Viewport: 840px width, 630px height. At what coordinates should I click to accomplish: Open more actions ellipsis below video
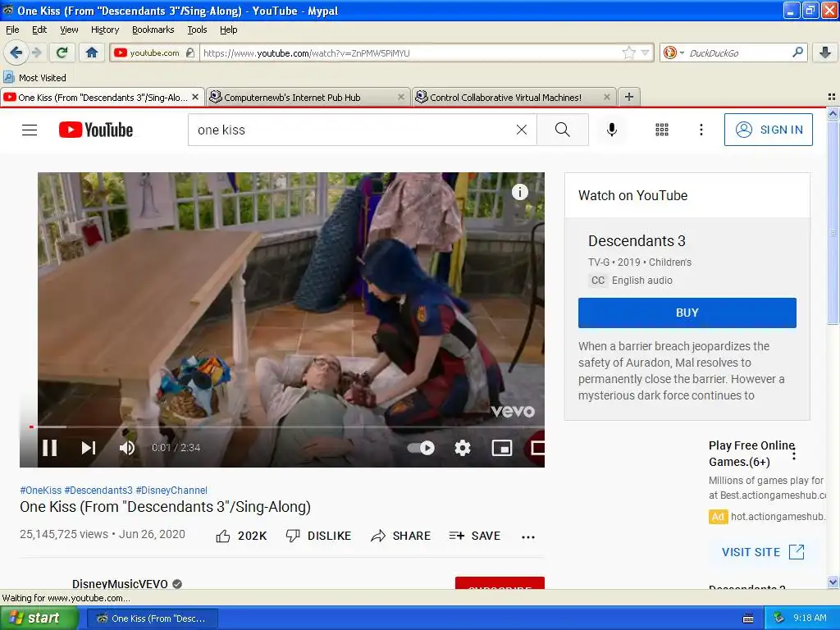pos(528,536)
